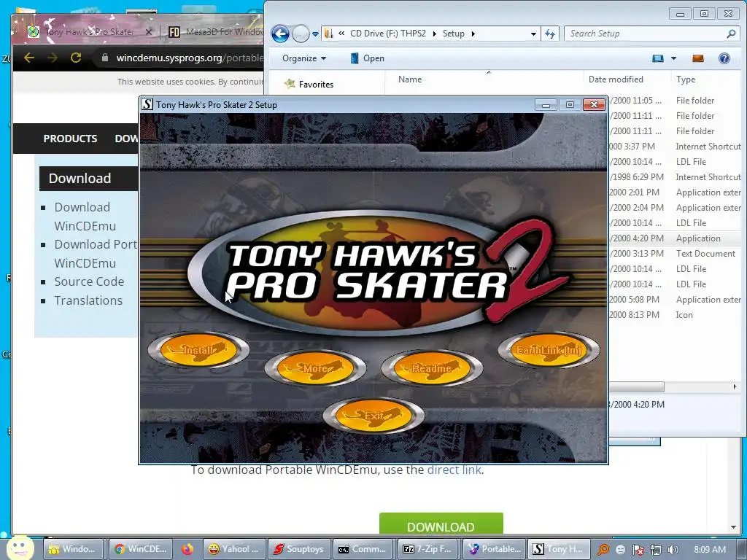Select the highlighted Application row

pos(676,238)
